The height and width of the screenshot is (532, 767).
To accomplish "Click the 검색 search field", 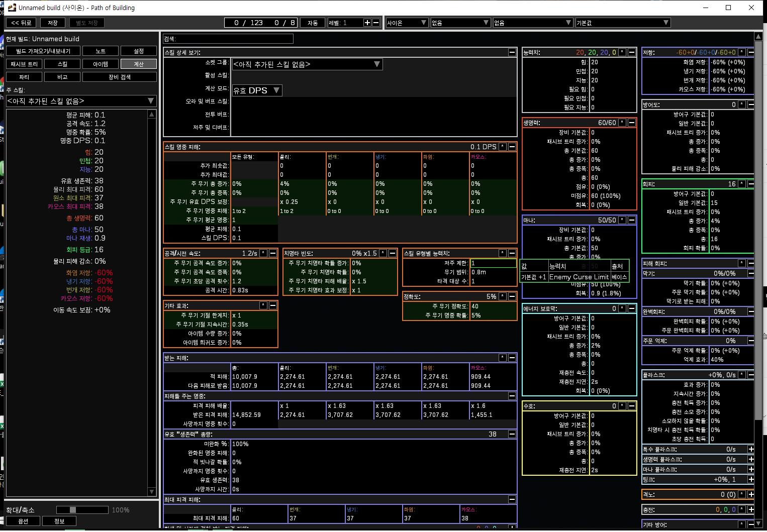I will click(228, 39).
